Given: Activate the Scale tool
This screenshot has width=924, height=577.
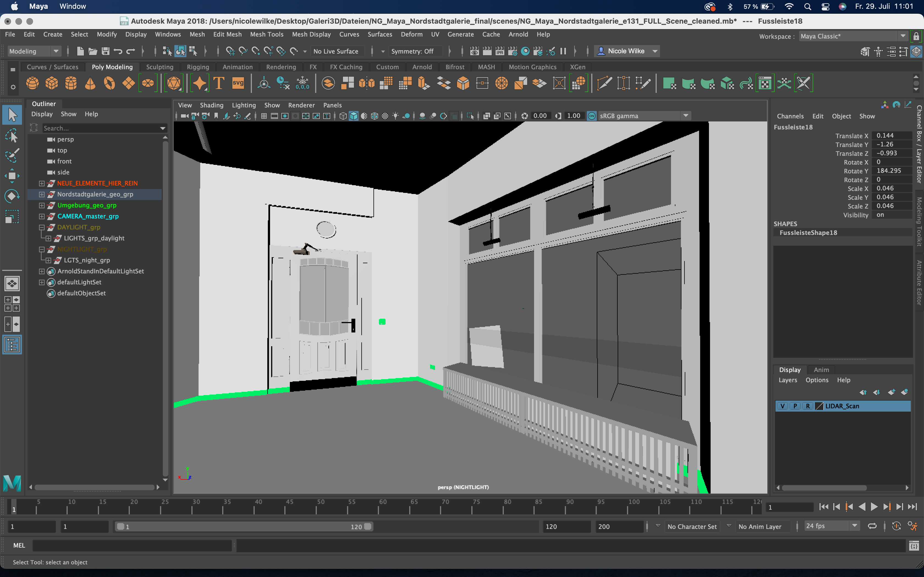Looking at the screenshot, I should click(12, 217).
